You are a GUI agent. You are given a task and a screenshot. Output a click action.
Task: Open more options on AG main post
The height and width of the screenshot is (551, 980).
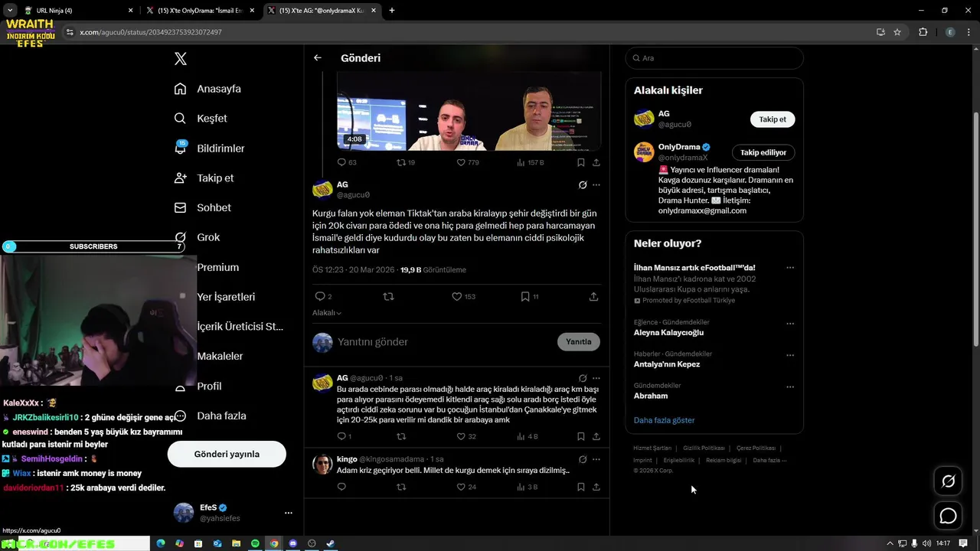(596, 184)
